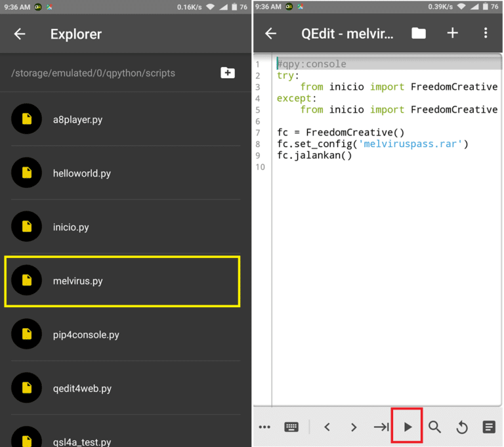This screenshot has height=447, width=504.
Task: Select the melvirus.py file icon
Action: coord(27,280)
